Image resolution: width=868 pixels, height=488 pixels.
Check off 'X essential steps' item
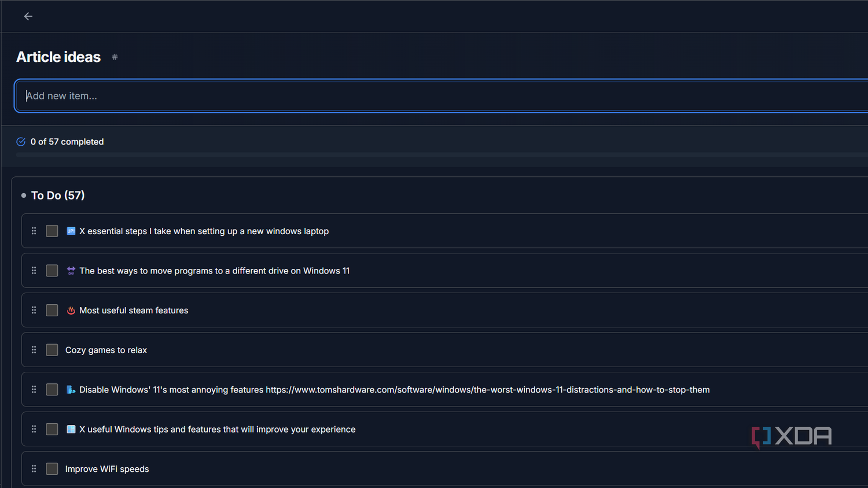52,231
